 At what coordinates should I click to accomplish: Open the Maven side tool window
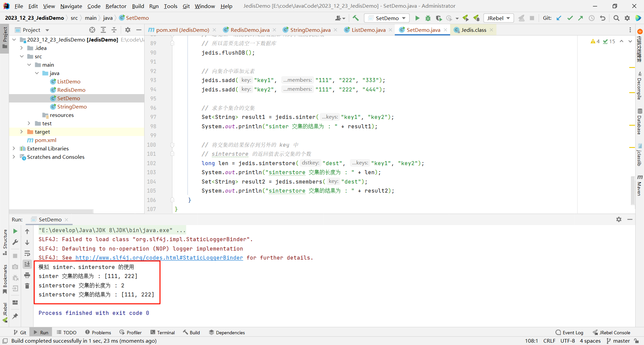[639, 185]
